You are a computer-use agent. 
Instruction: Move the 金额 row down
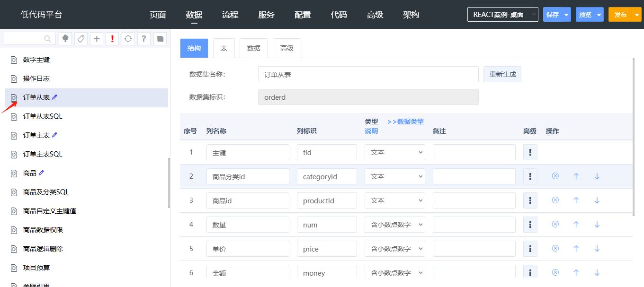pyautogui.click(x=597, y=272)
